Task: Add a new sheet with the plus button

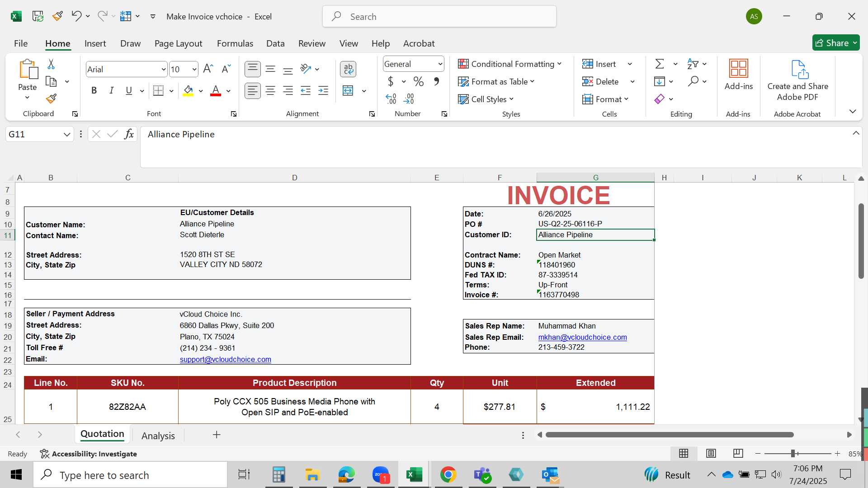Action: click(217, 435)
